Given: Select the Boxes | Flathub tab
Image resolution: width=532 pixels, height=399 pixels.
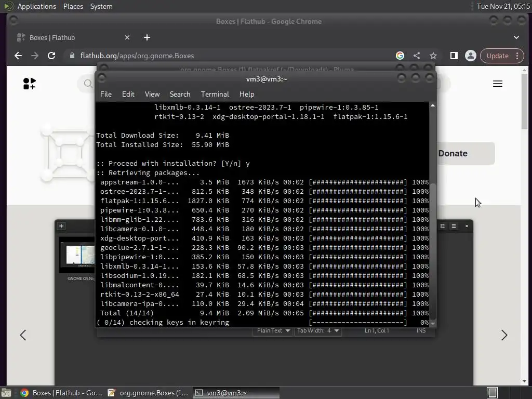Looking at the screenshot, I should click(x=73, y=37).
